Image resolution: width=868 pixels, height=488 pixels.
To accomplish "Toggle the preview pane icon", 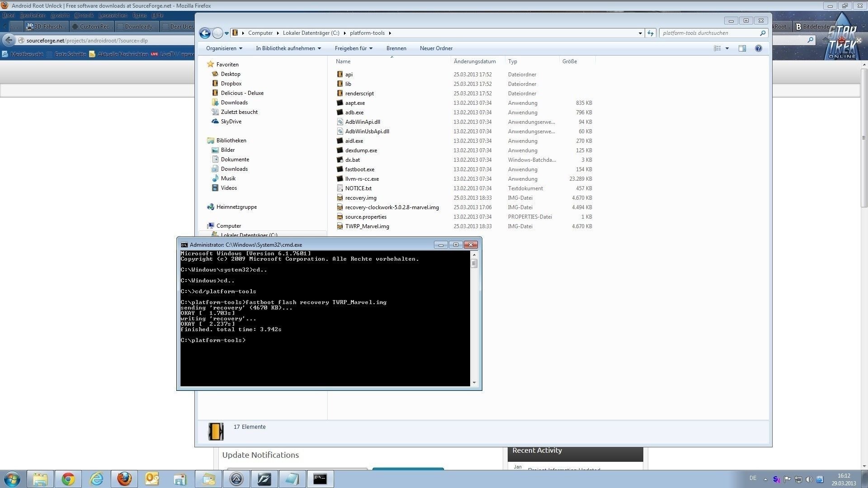I will pos(742,48).
